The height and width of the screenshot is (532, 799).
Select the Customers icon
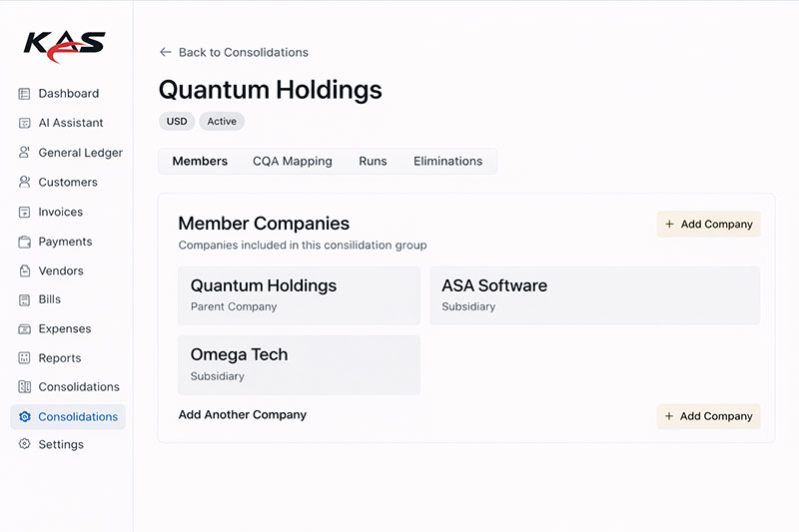coord(25,183)
